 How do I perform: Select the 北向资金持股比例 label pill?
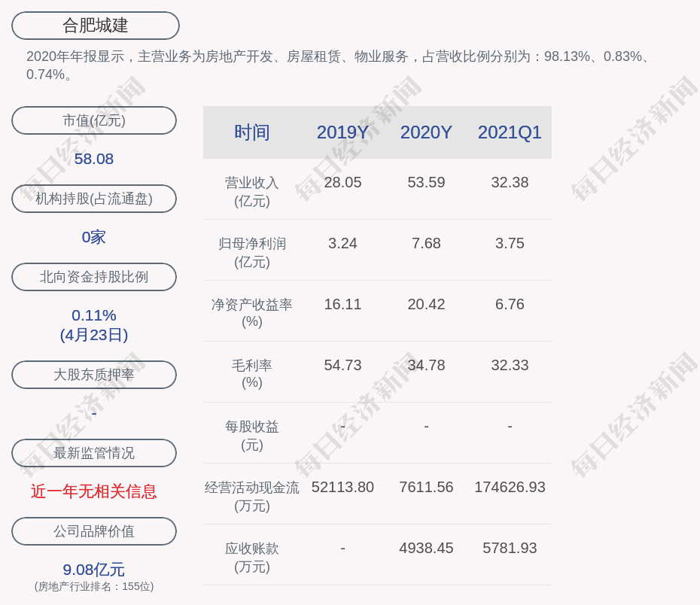coord(94,277)
